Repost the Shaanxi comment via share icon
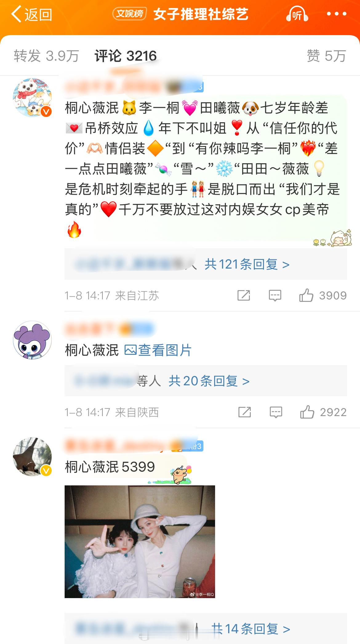The height and width of the screenshot is (644, 360). click(245, 412)
